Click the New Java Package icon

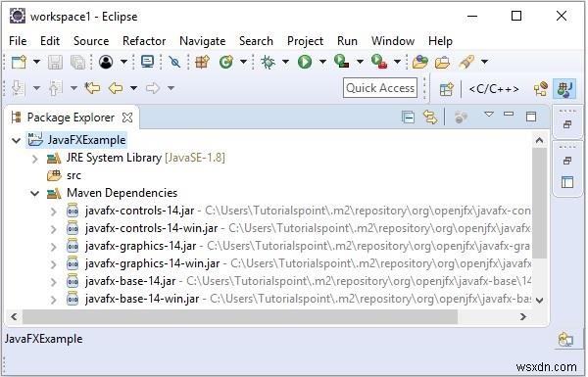tap(202, 62)
